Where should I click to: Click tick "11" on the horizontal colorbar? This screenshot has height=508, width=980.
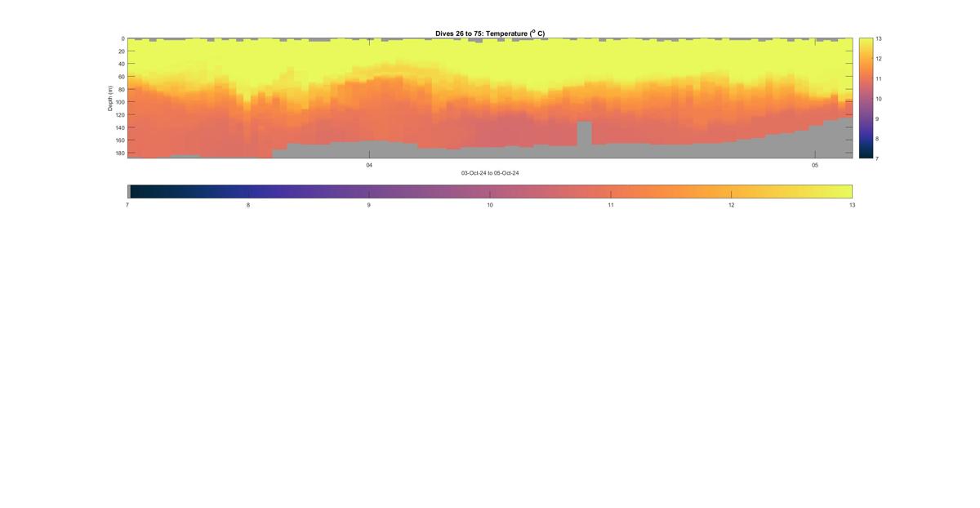611,205
